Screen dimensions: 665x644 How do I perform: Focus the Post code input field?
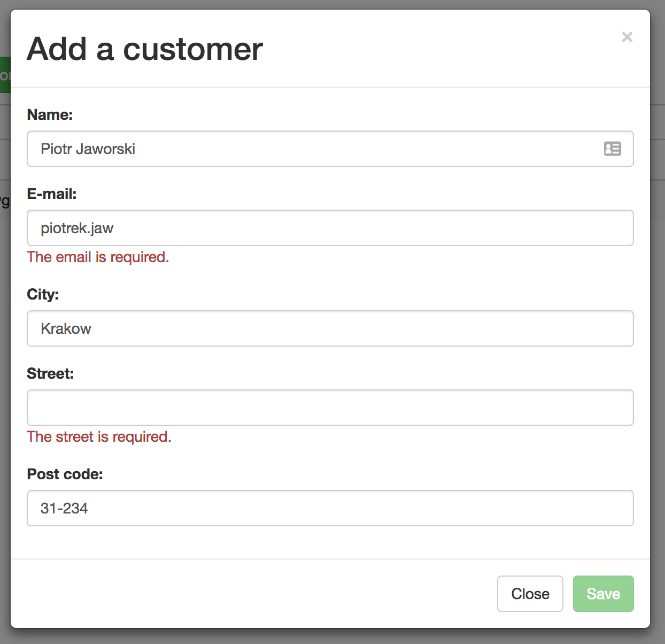[x=330, y=508]
